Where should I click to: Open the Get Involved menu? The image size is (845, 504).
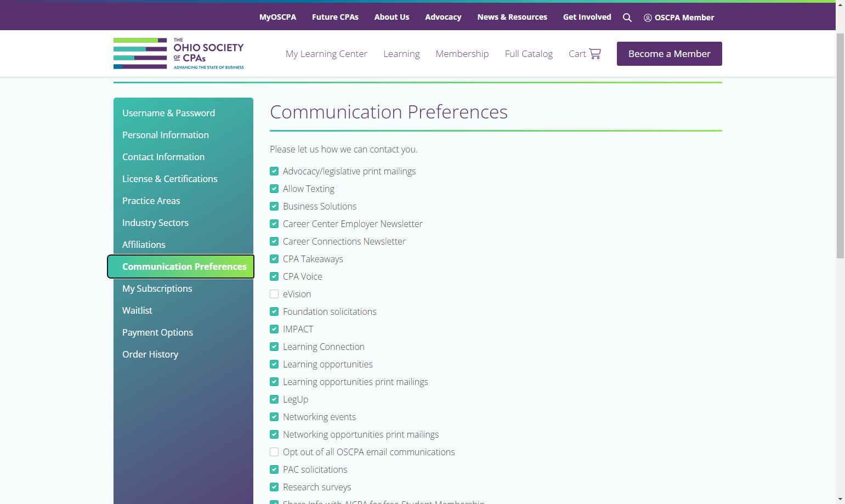point(587,17)
